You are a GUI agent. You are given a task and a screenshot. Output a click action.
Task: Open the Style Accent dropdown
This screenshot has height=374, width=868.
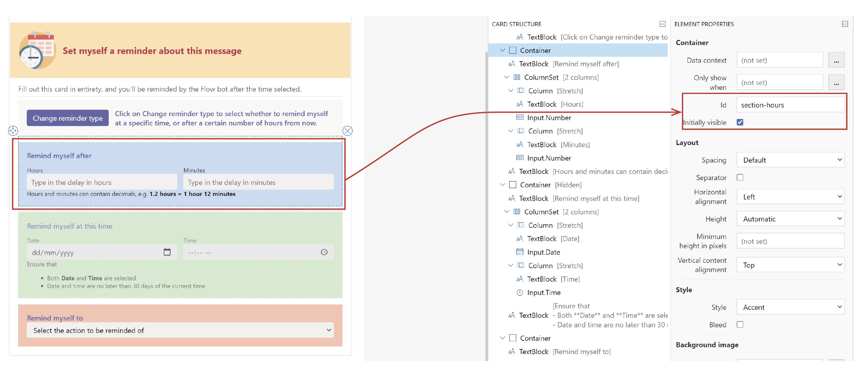790,307
